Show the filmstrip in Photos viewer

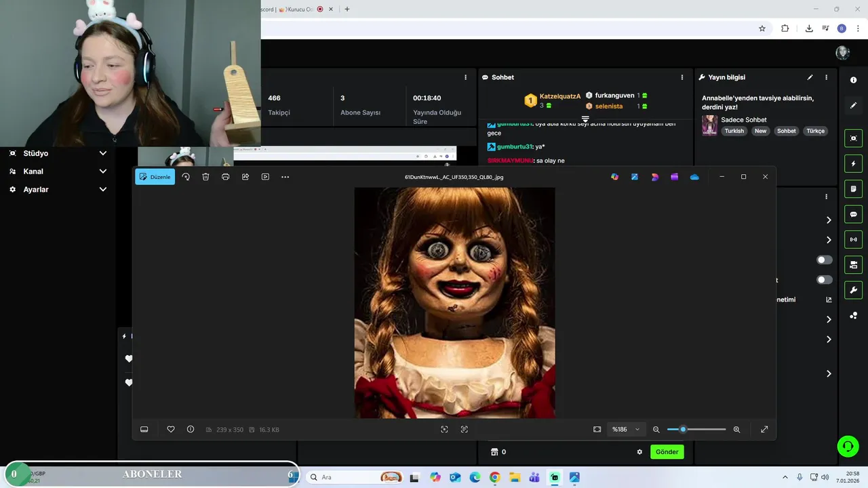(x=144, y=429)
